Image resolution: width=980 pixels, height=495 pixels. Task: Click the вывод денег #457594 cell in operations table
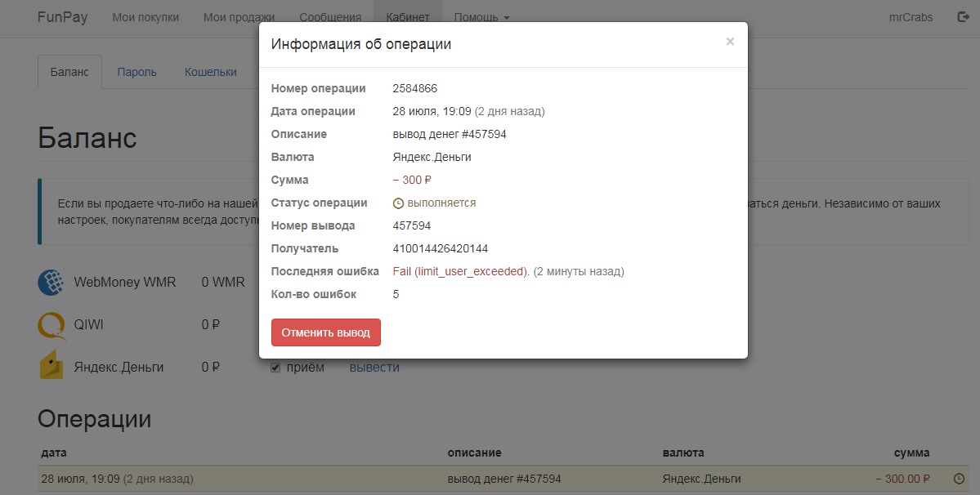click(x=504, y=479)
